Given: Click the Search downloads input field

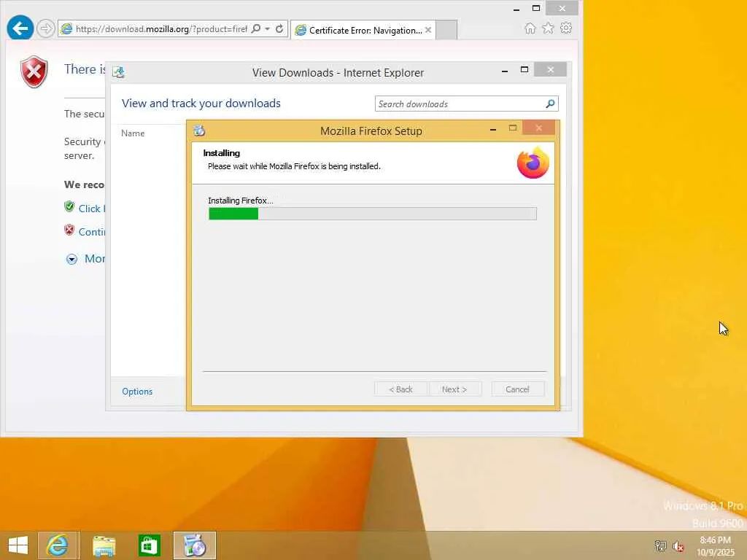Looking at the screenshot, I should 460,104.
